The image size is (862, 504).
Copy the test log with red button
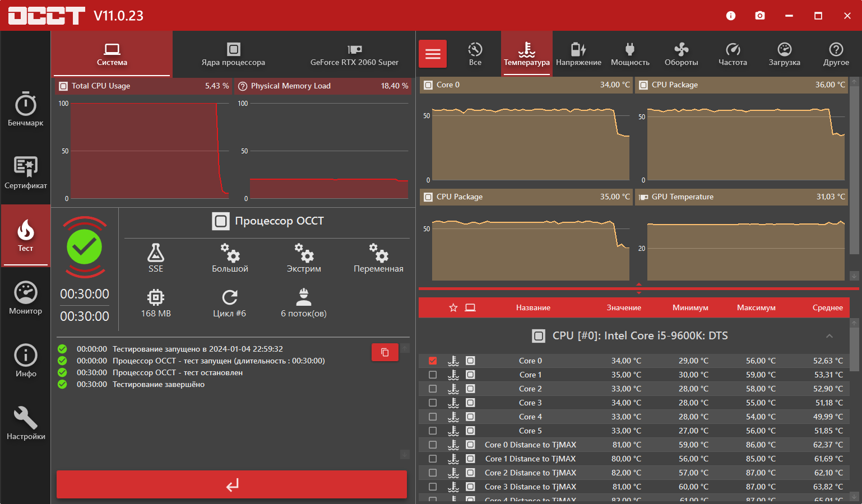[385, 352]
